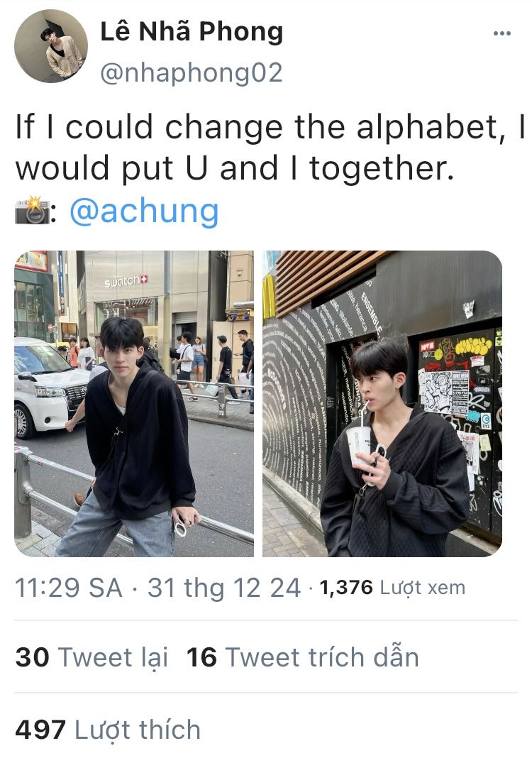Click the number 30 retweet count
The height and width of the screenshot is (763, 532).
[32, 657]
